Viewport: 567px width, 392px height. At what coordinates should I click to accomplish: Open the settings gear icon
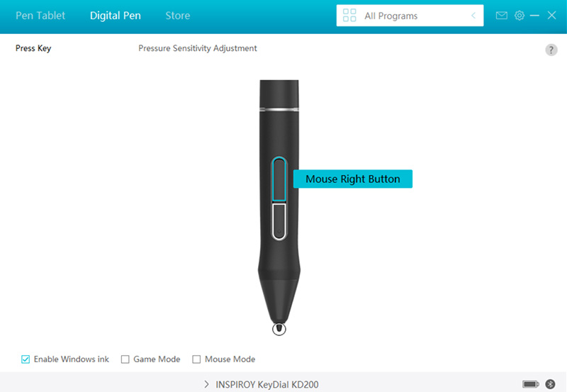click(x=520, y=16)
